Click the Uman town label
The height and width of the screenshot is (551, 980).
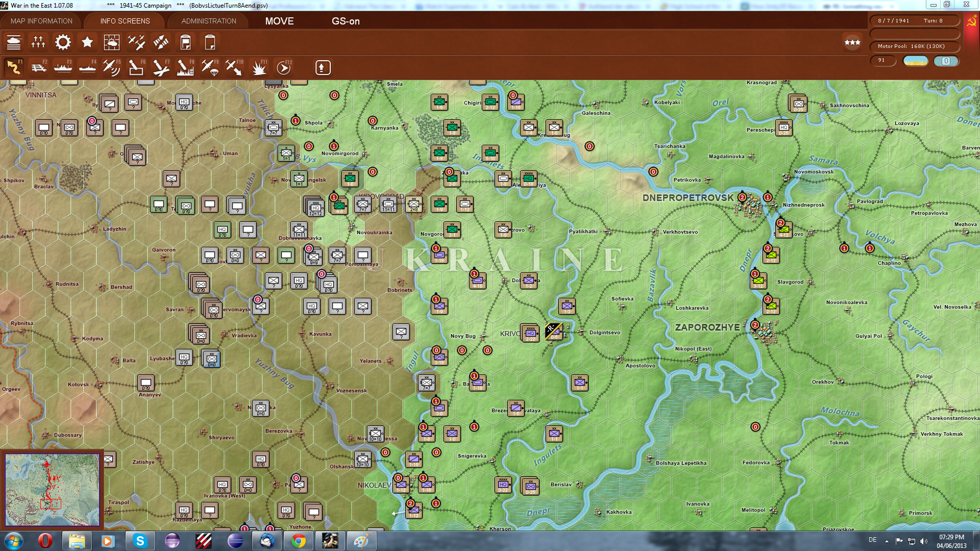click(x=230, y=153)
